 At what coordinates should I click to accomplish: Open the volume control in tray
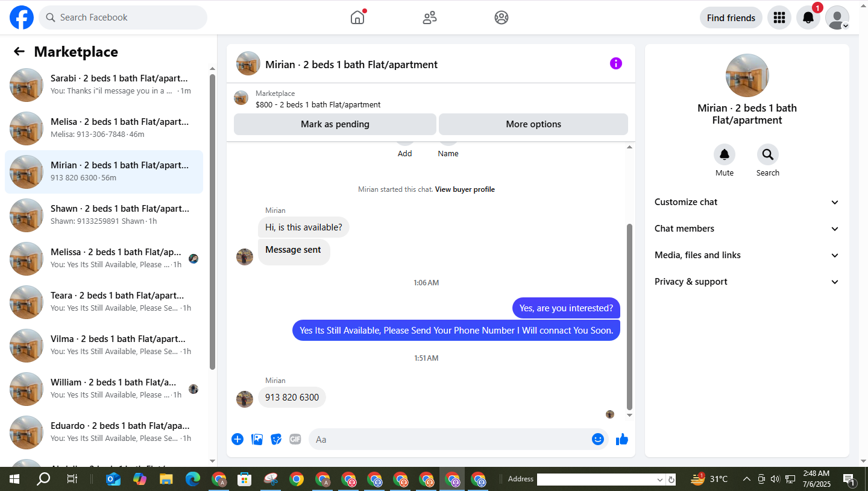775,480
